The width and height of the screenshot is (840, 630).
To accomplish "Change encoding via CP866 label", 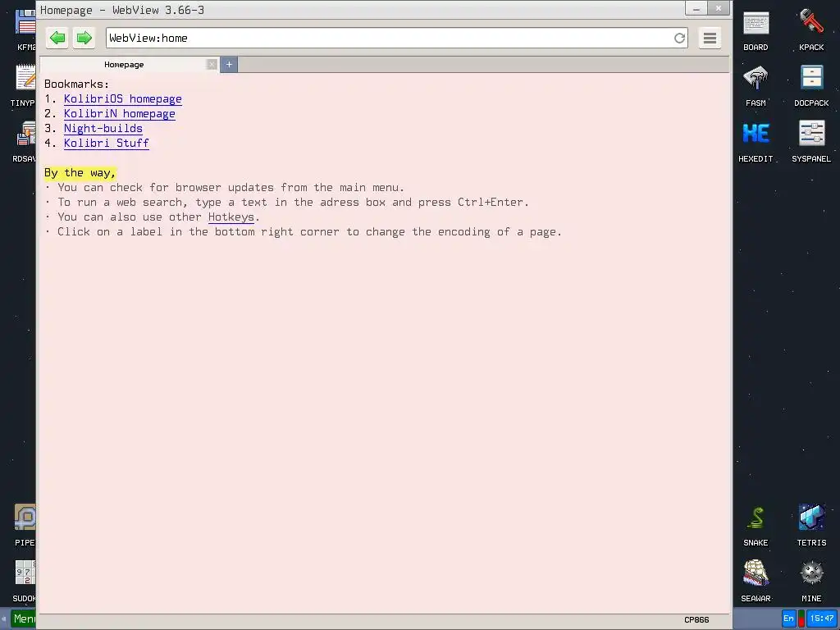I will [x=696, y=620].
